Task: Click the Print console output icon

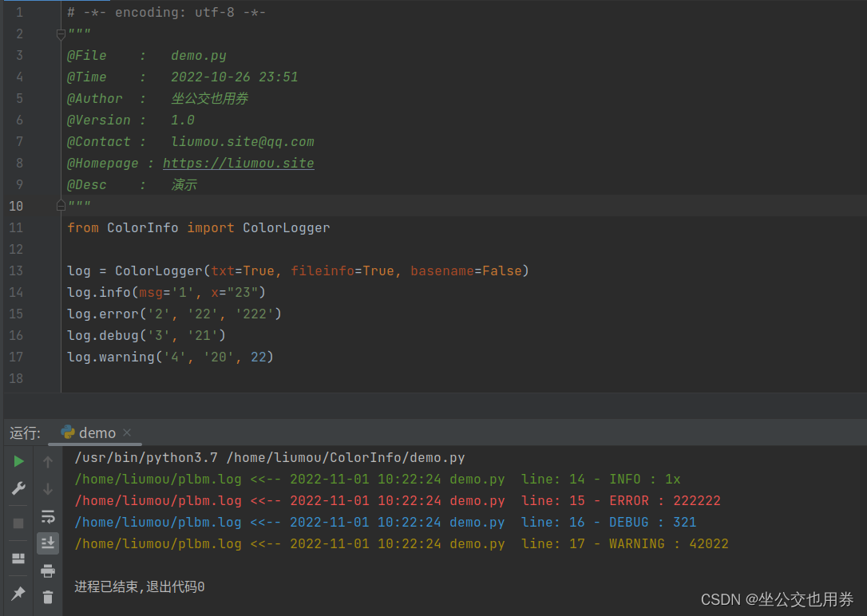Action: (47, 571)
